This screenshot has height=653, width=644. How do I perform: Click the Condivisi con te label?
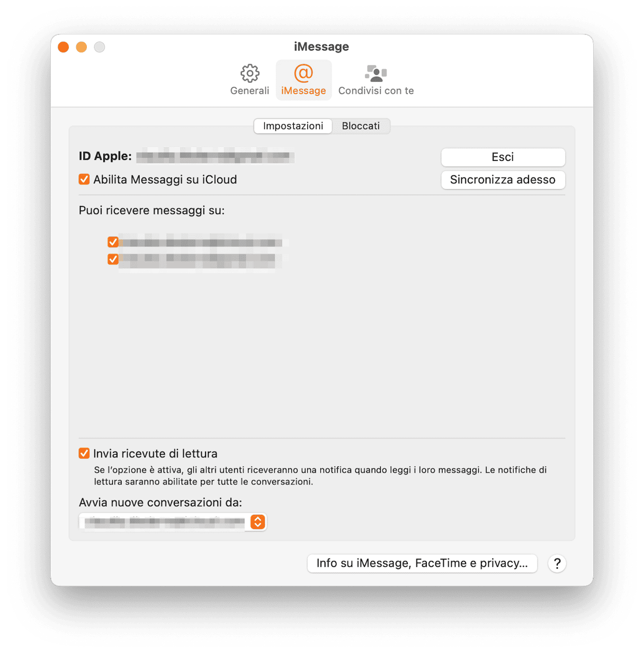(x=376, y=91)
